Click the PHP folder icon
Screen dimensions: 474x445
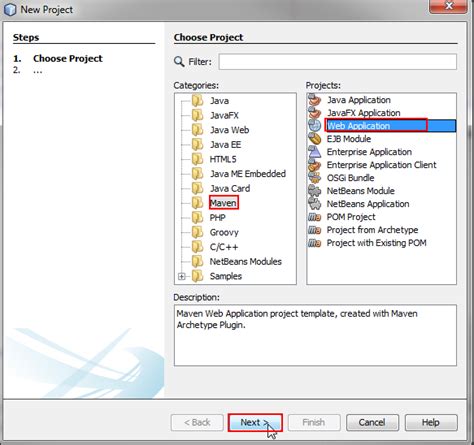coord(198,218)
